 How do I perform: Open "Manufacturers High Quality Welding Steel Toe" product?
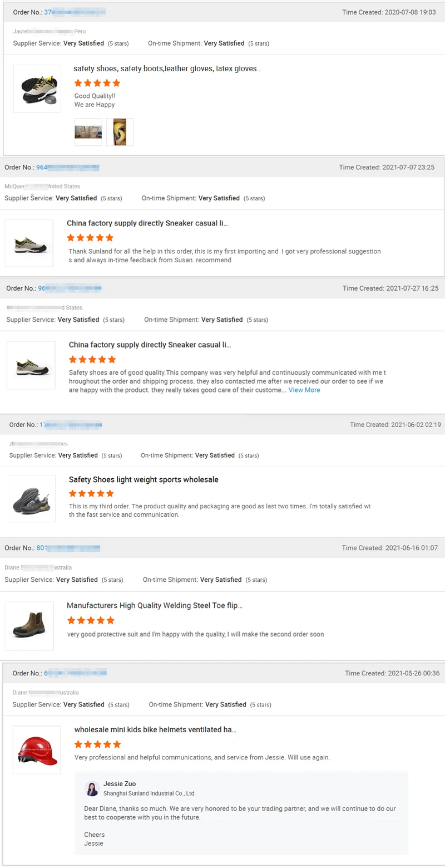154,605
